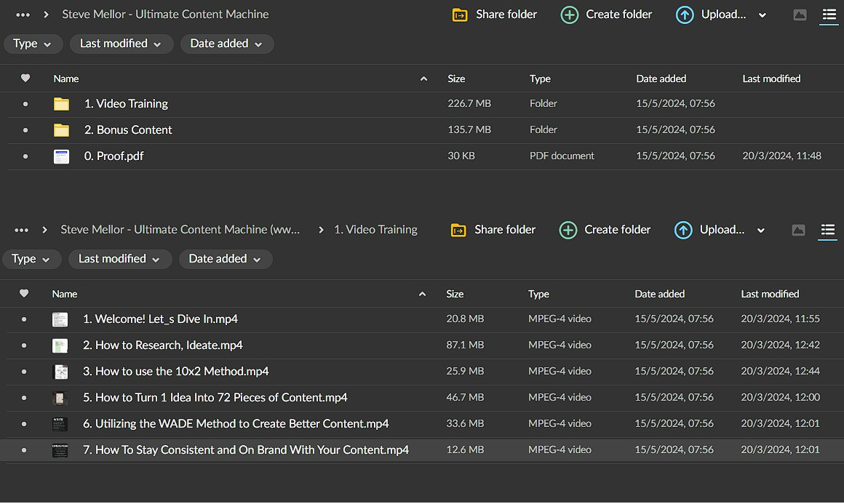Screen dimensions: 844x504
Task: Toggle the dot marker for 2. How to Research row
Action: pos(24,345)
